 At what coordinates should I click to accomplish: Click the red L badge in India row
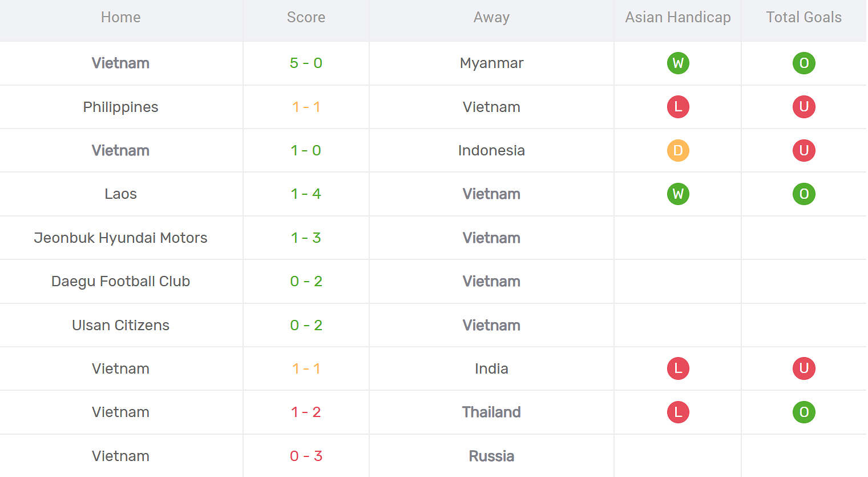pyautogui.click(x=678, y=368)
